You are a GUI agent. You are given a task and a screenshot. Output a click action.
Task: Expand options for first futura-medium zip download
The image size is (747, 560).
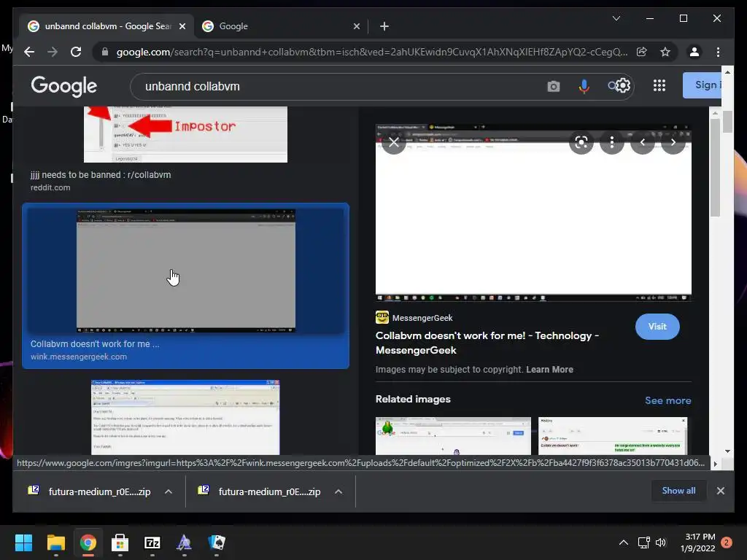tap(169, 491)
